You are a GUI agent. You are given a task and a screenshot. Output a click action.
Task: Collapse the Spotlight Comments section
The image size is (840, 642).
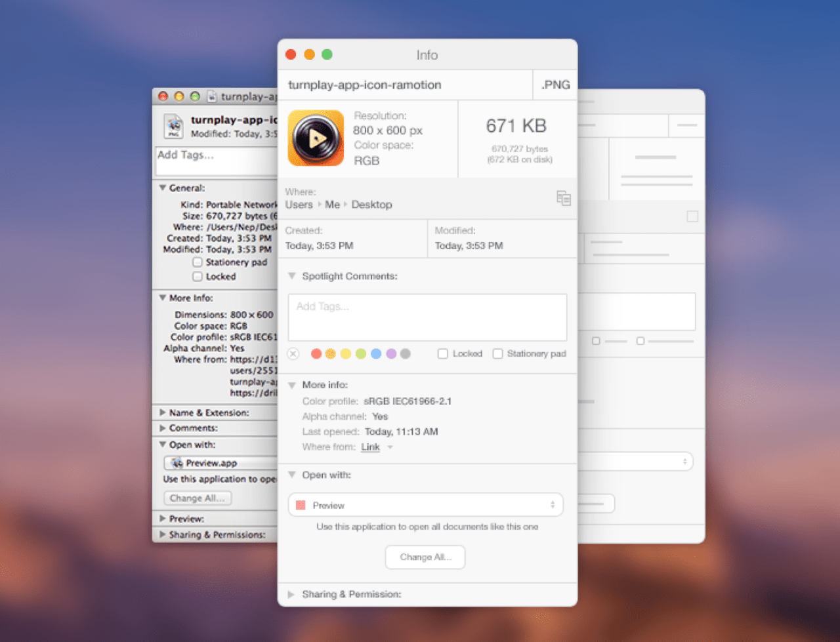292,277
